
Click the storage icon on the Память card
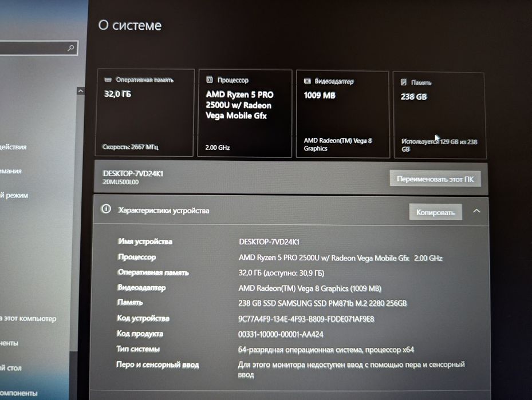pyautogui.click(x=403, y=82)
